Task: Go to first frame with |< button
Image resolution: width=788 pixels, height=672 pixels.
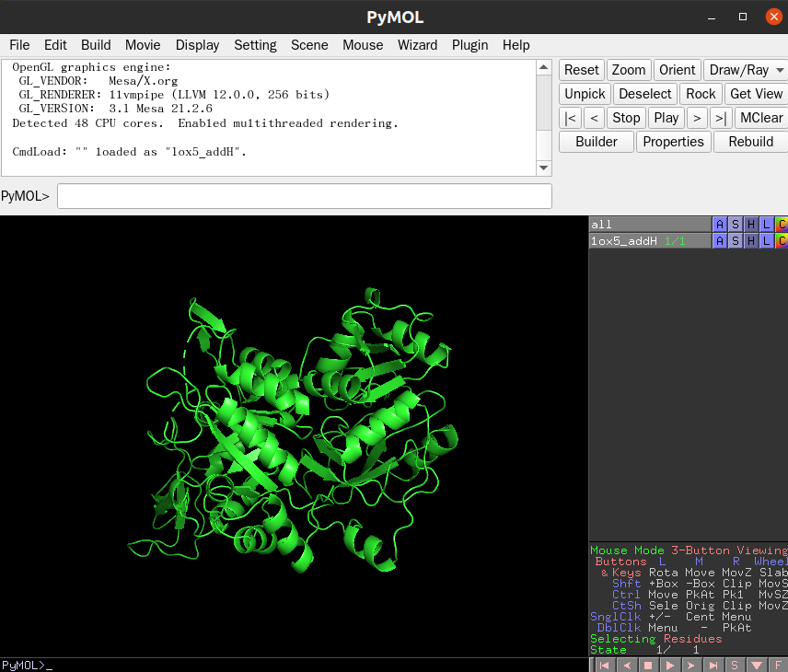Action: (571, 118)
